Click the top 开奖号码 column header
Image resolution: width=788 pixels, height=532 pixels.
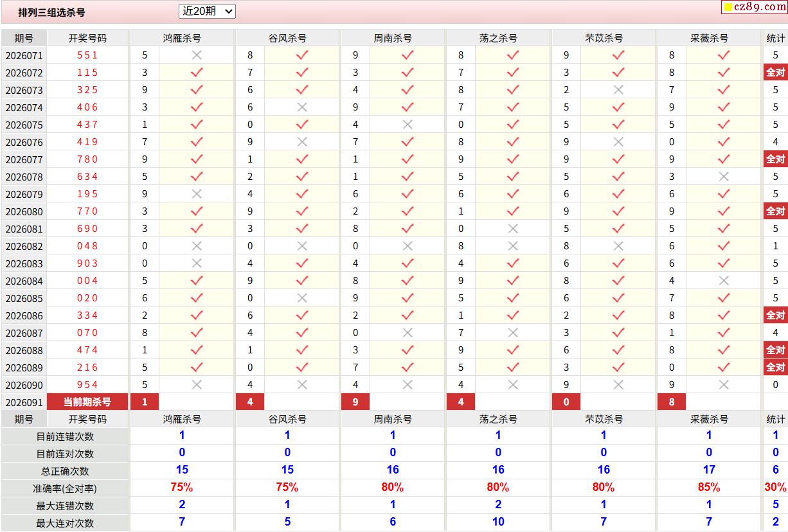click(87, 38)
